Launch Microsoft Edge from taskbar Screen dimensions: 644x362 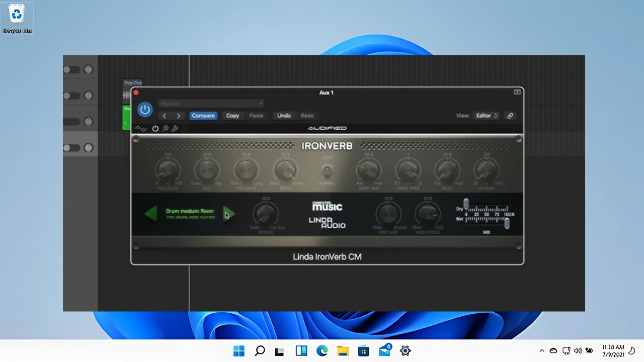tap(322, 351)
